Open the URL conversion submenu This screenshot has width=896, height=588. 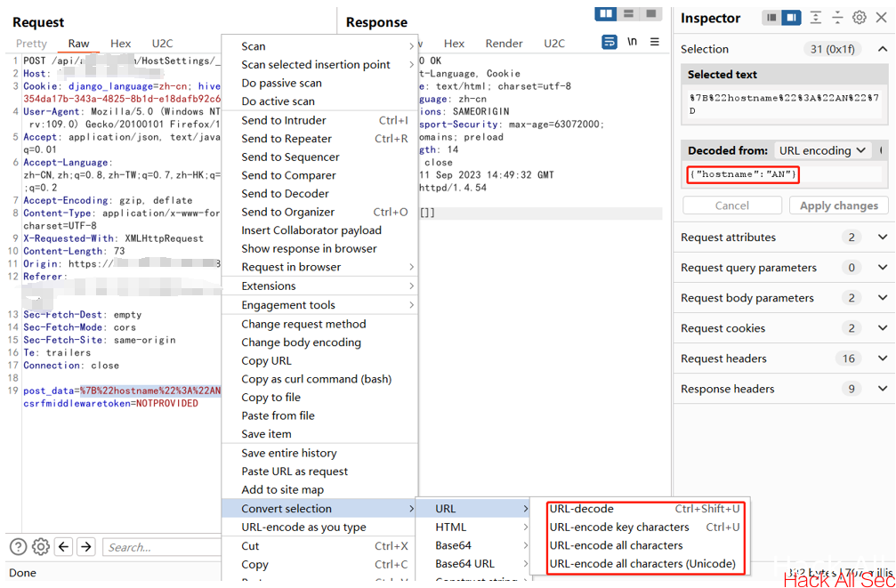tap(473, 509)
